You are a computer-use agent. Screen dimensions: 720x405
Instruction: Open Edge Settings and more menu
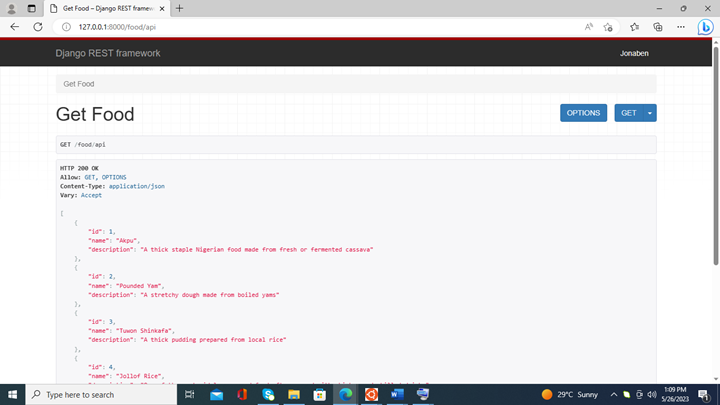(681, 27)
